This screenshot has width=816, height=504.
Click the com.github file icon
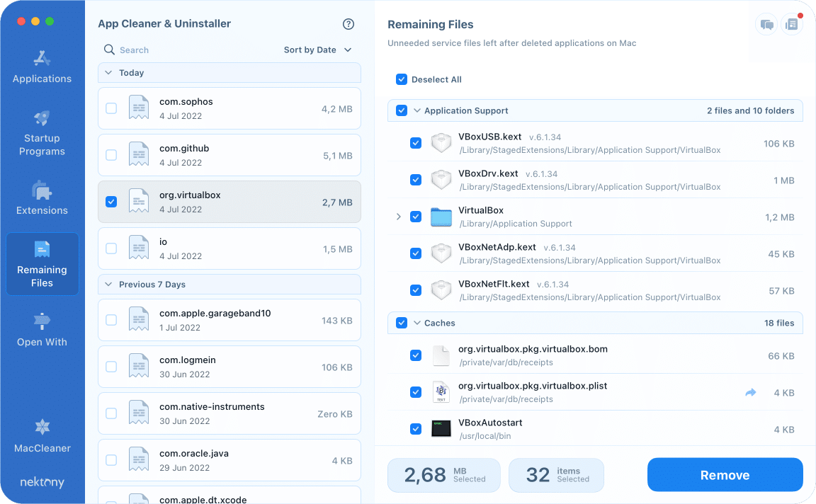[139, 155]
